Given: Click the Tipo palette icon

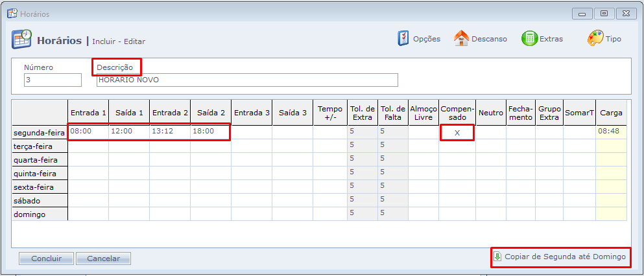Looking at the screenshot, I should (595, 38).
